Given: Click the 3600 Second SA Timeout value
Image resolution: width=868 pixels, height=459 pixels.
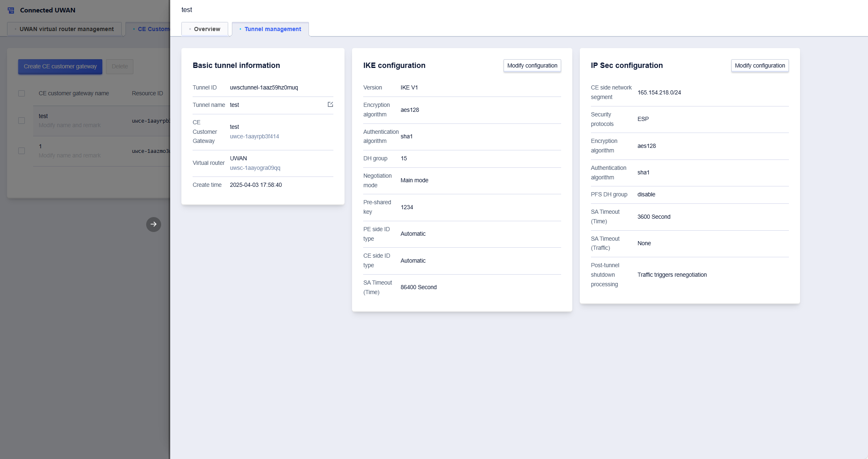Looking at the screenshot, I should pos(654,217).
